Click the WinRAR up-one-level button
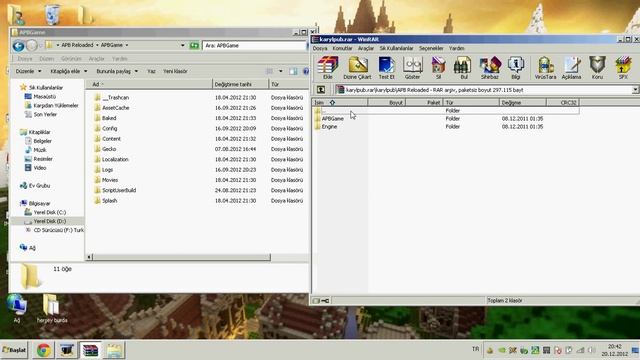640x360 pixels. point(321,90)
